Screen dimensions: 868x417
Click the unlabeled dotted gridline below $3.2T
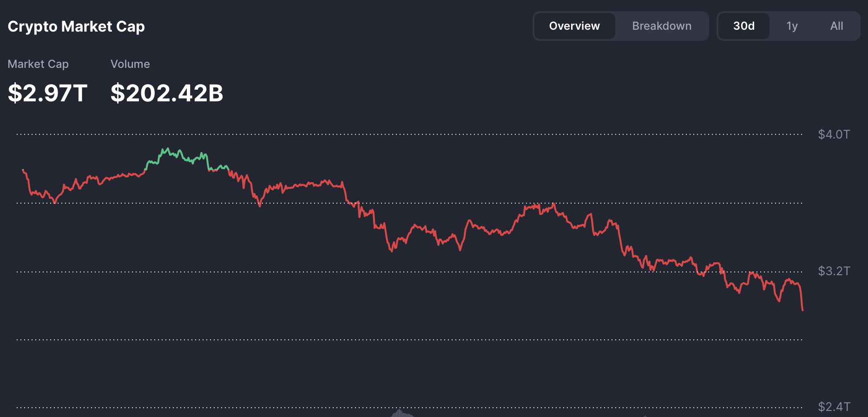click(x=409, y=340)
